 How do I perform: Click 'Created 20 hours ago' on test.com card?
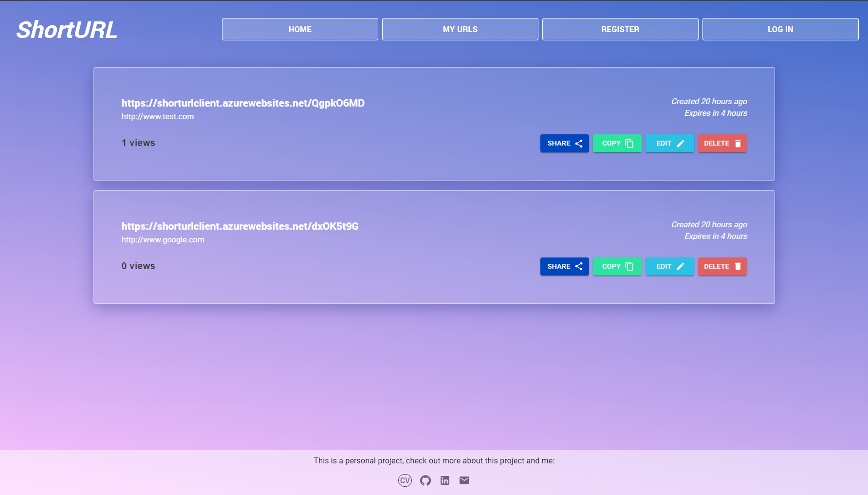coord(709,102)
